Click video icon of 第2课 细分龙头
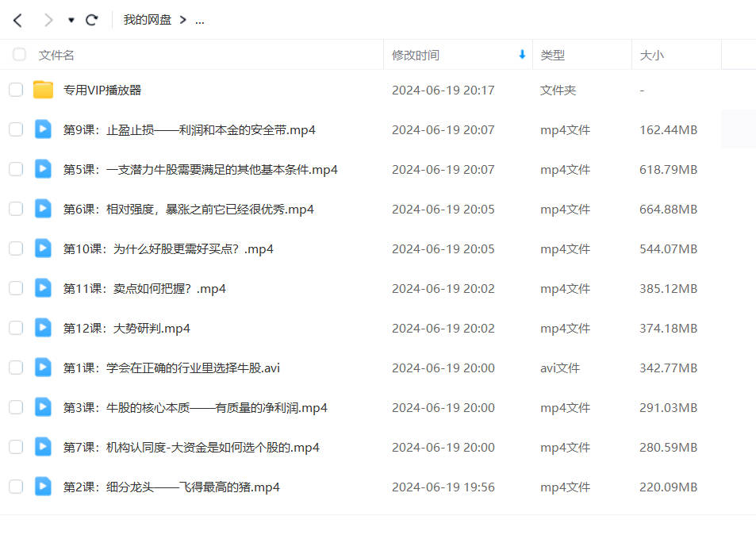The width and height of the screenshot is (756, 539). click(43, 487)
